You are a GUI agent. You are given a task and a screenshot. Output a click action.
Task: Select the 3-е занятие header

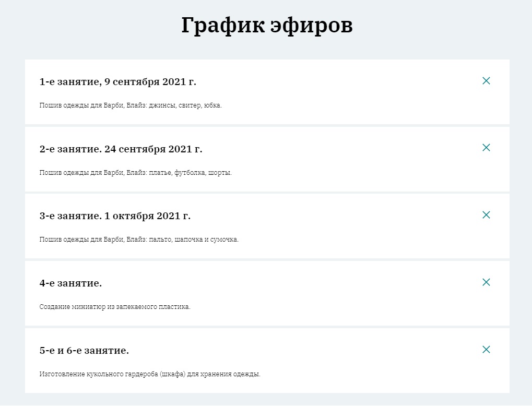tap(115, 215)
